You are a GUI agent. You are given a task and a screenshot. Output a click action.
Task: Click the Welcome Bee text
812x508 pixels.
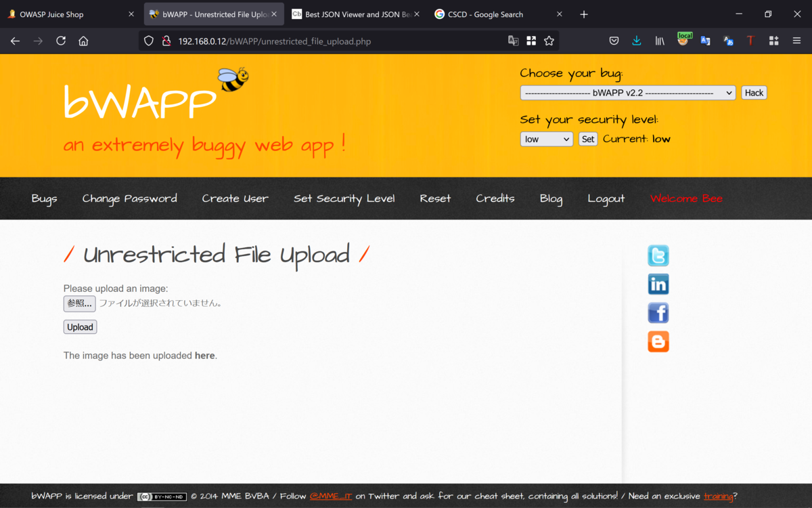[686, 198]
